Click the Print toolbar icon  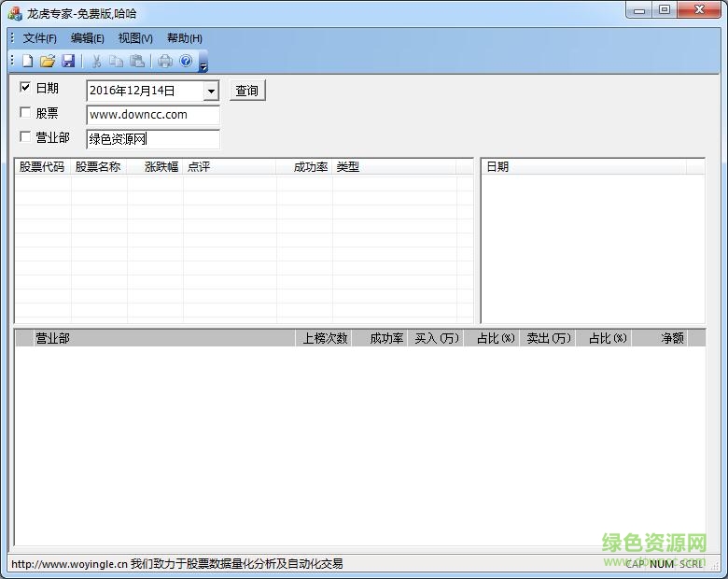165,61
